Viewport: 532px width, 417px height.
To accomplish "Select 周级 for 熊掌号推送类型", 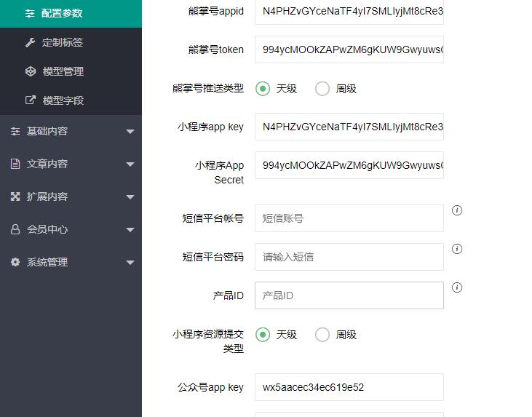I will coord(322,89).
